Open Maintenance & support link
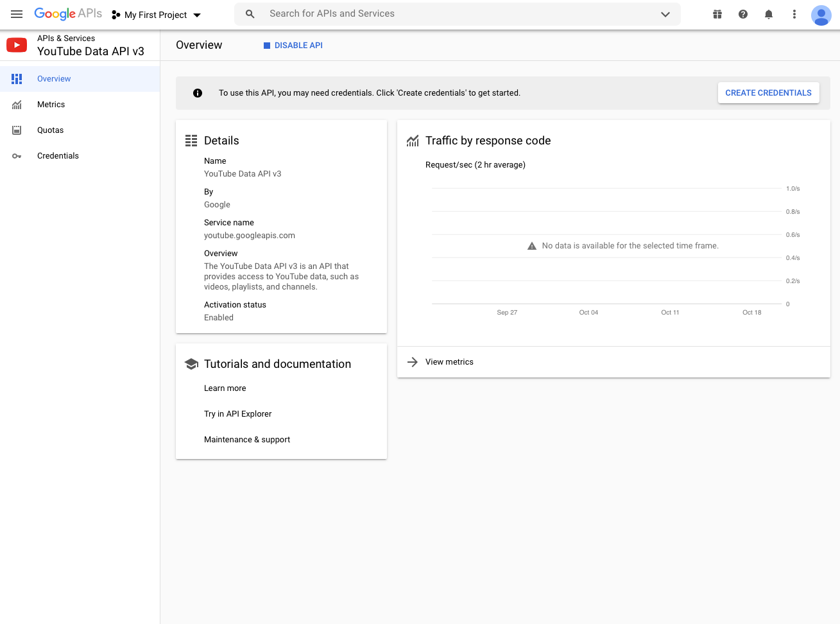This screenshot has width=840, height=624. 247,440
